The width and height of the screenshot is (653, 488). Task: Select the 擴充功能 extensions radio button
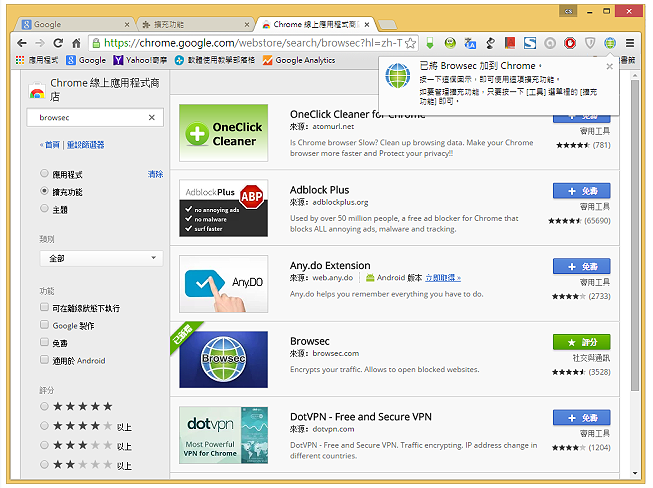[44, 191]
